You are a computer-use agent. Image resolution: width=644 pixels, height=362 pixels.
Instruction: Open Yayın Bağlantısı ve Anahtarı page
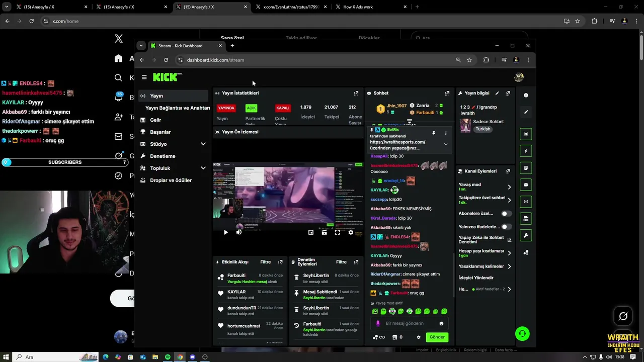[178, 108]
